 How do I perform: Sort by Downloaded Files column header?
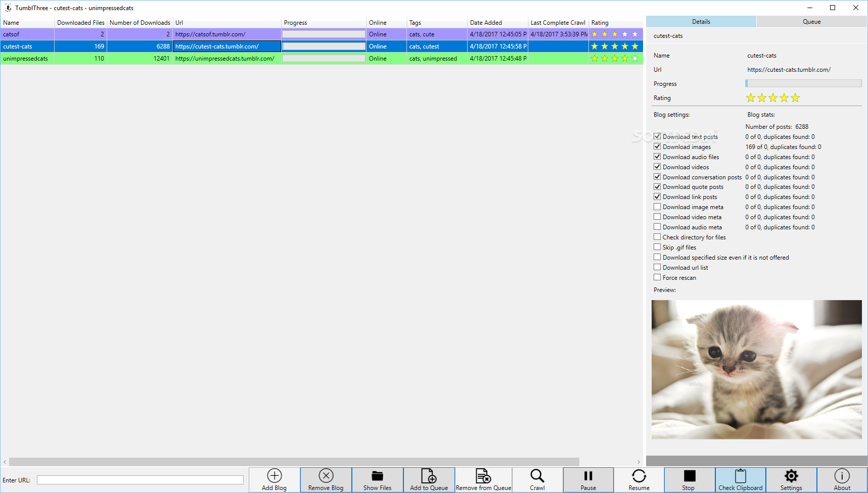pyautogui.click(x=81, y=23)
